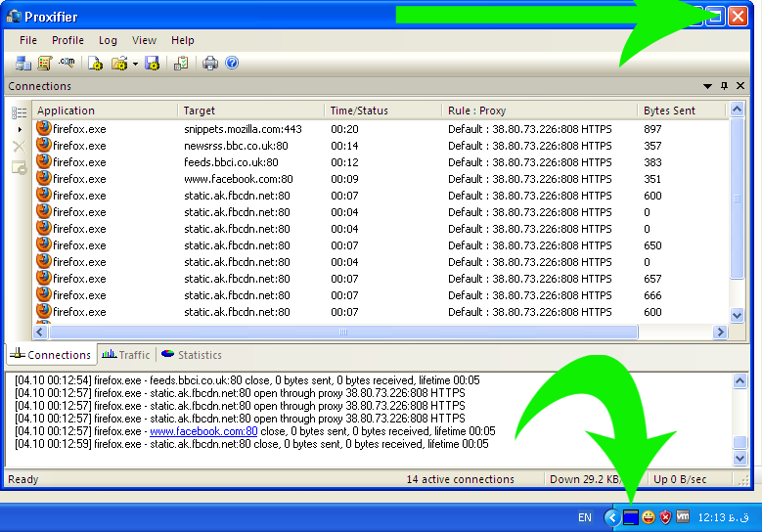Click the Yahoo Messenger smiley tray icon

pyautogui.click(x=649, y=518)
